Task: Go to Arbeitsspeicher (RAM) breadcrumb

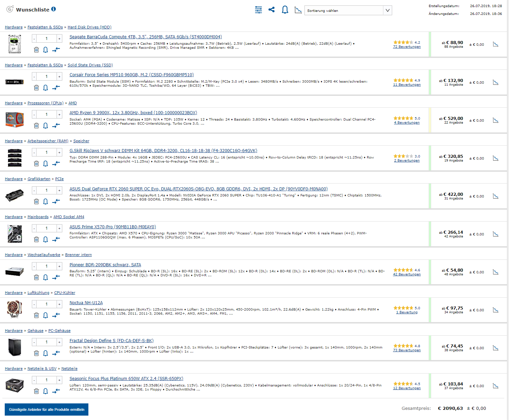Action: (x=48, y=141)
